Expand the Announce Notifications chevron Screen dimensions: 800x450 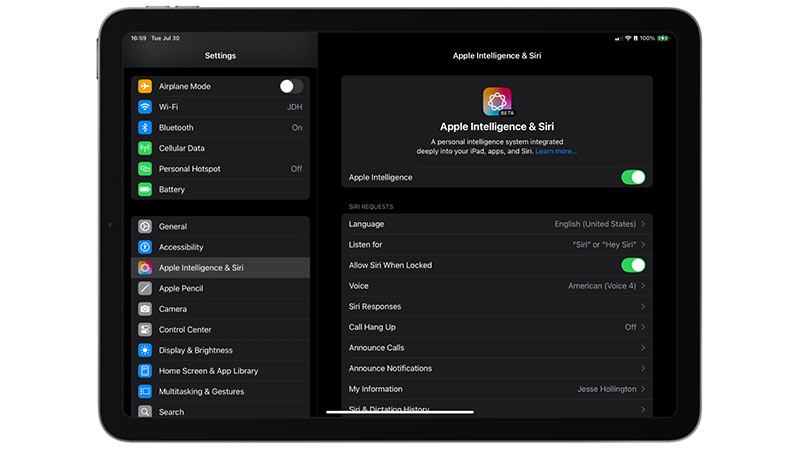[x=643, y=368]
